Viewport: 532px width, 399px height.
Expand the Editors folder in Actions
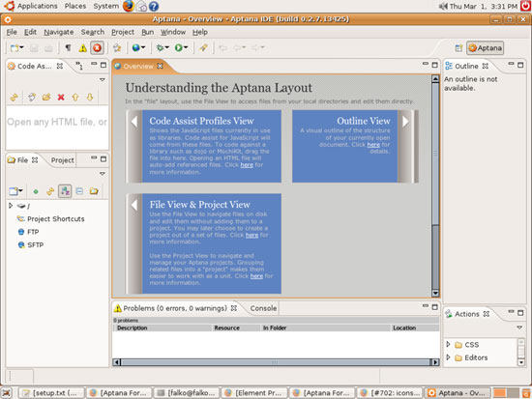point(448,357)
